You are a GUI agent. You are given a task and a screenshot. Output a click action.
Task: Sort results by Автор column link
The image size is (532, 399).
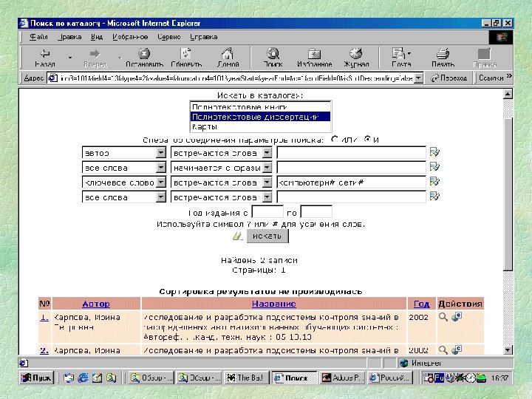point(96,304)
